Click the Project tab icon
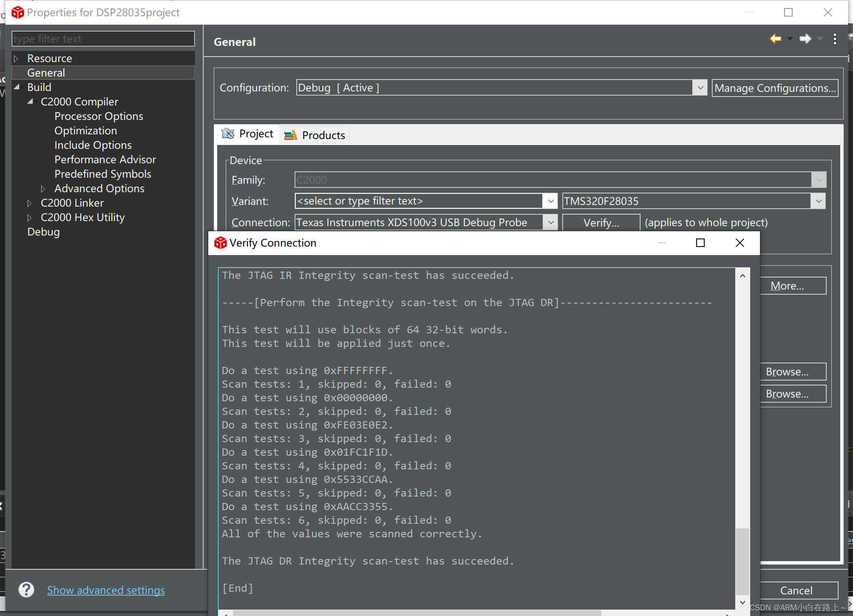Image resolution: width=853 pixels, height=616 pixels. pyautogui.click(x=228, y=134)
